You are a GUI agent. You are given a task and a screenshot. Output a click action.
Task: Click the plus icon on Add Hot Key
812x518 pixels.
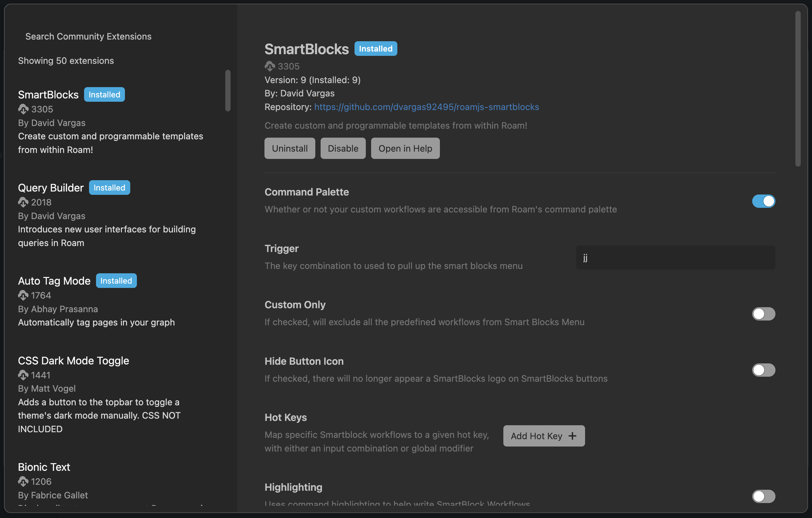(572, 436)
